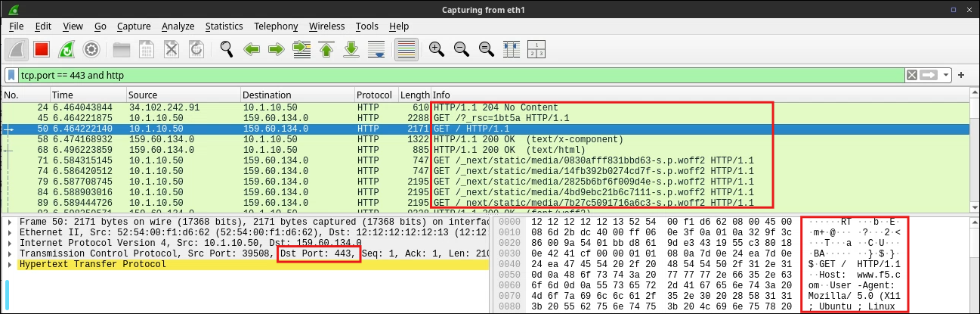
Task: Go back to previous packet arrow
Action: pyautogui.click(x=252, y=49)
